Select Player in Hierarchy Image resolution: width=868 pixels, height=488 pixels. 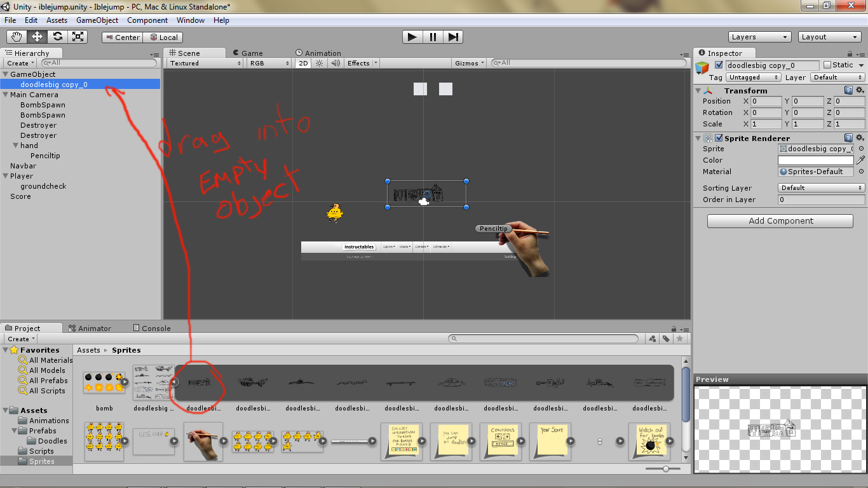click(x=22, y=176)
